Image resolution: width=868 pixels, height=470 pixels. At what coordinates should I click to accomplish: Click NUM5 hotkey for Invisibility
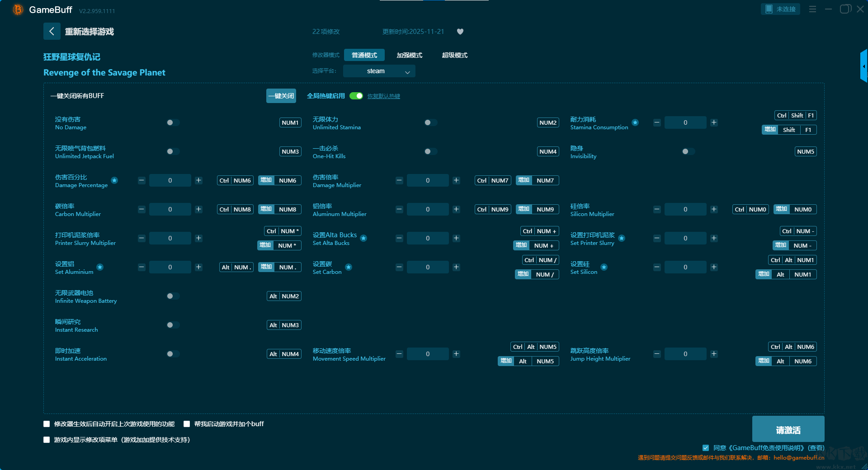(806, 151)
